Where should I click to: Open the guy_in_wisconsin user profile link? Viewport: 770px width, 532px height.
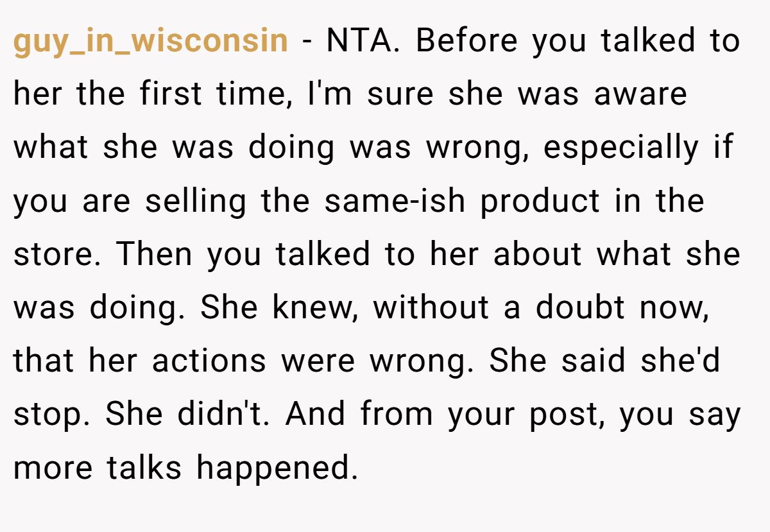click(x=150, y=41)
